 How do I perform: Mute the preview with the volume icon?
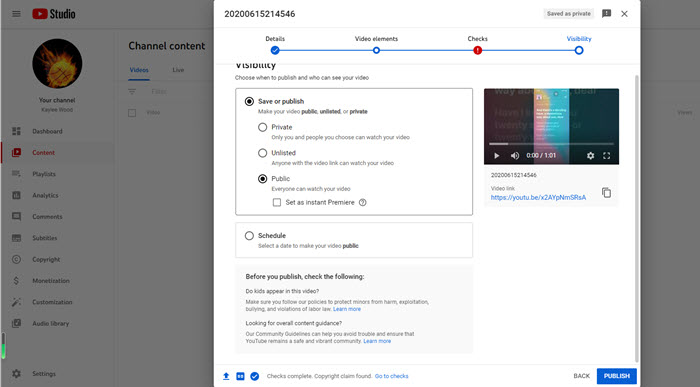click(x=515, y=156)
